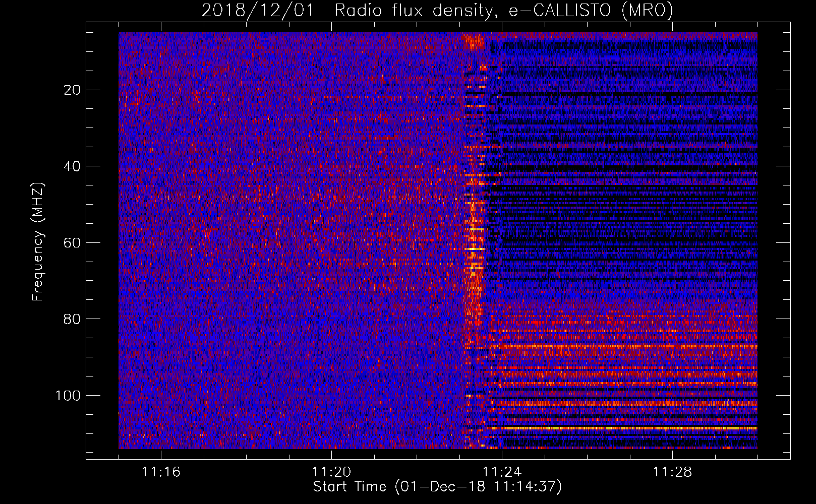Click the 11:16 time tick label
Image resolution: width=816 pixels, height=504 pixels.
click(161, 472)
